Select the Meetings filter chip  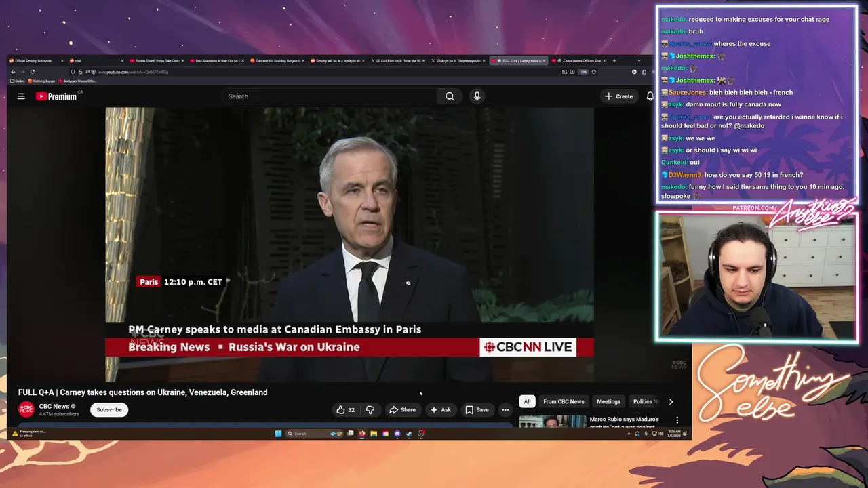pyautogui.click(x=608, y=401)
